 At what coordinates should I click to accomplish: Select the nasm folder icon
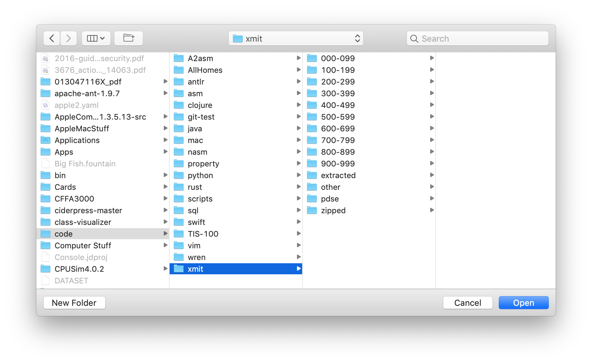click(179, 152)
